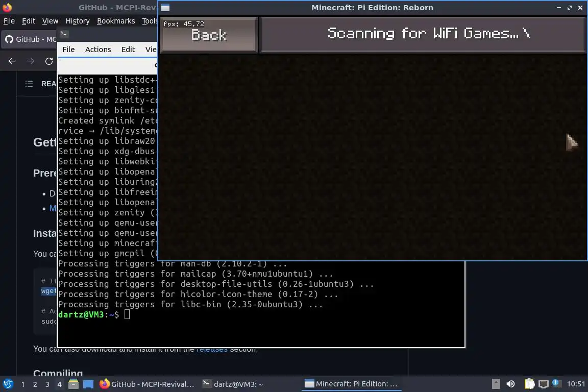Viewport: 588px width, 392px height.
Task: Open Firefox Tools menu
Action: (x=150, y=21)
